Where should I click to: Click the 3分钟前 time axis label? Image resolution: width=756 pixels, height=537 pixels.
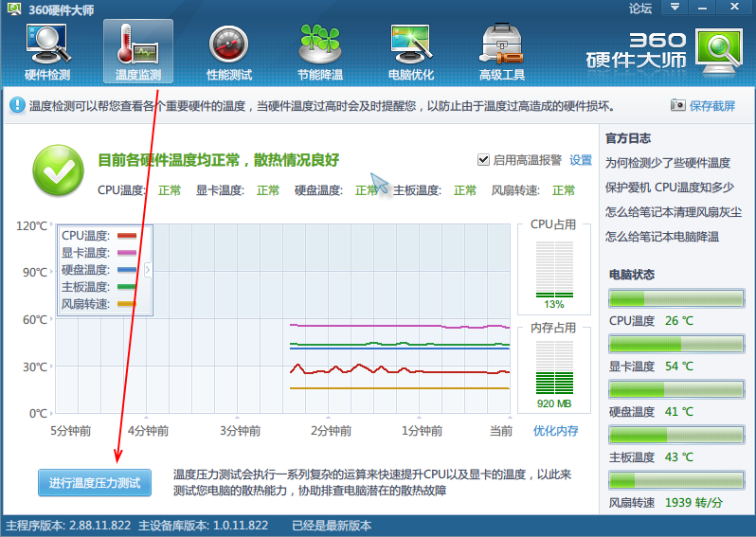[x=240, y=431]
